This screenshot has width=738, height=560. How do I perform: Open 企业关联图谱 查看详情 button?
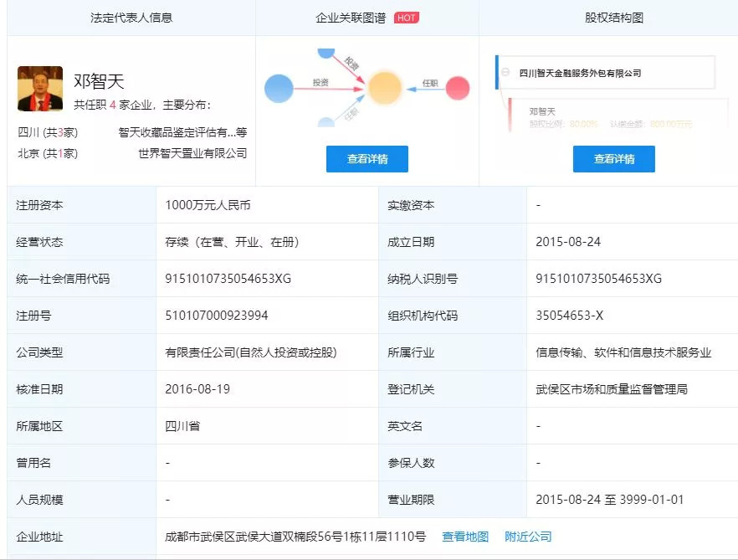(367, 159)
